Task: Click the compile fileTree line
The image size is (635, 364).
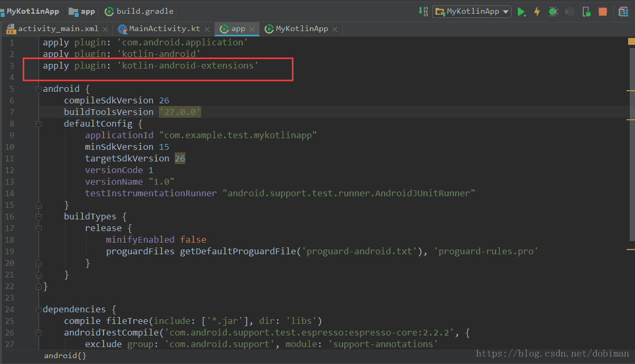Action: 193,321
